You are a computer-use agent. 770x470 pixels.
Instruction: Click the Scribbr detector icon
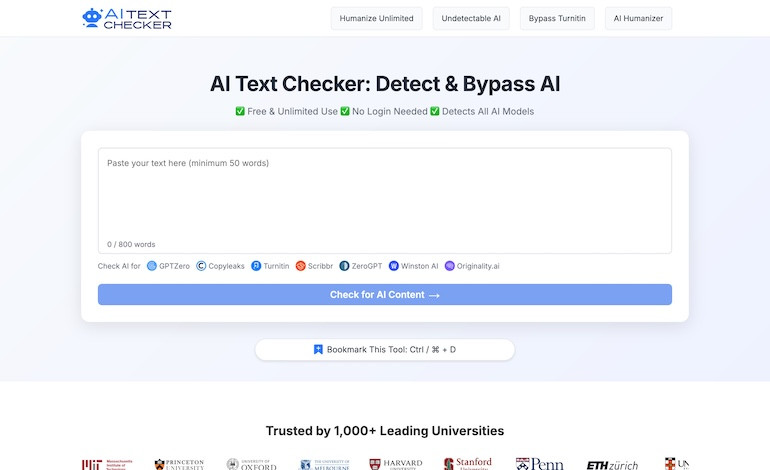(x=301, y=266)
